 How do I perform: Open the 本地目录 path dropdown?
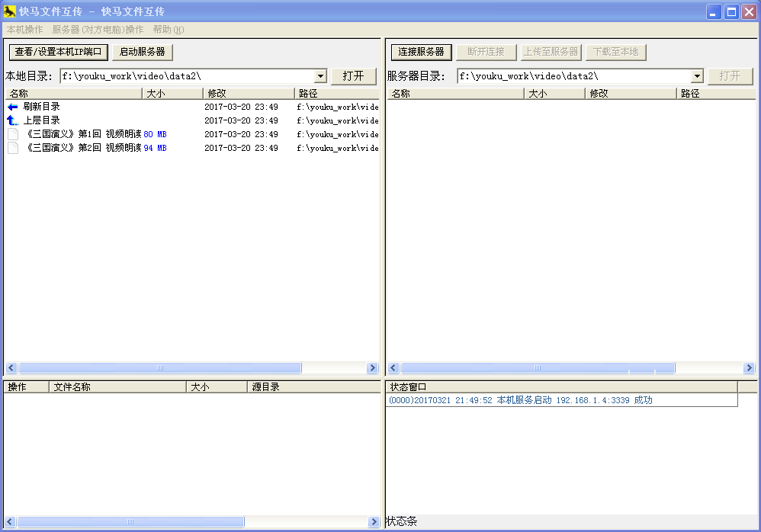click(321, 75)
